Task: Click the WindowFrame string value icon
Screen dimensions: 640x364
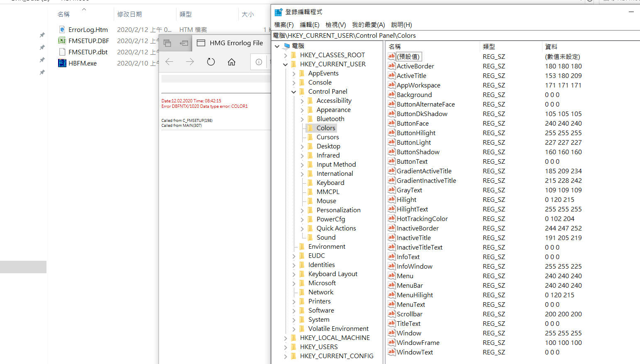Action: click(x=391, y=342)
